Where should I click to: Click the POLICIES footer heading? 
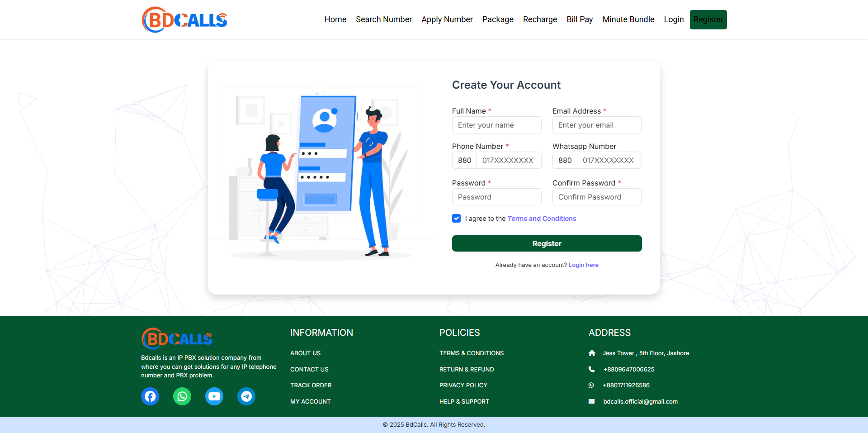(459, 333)
